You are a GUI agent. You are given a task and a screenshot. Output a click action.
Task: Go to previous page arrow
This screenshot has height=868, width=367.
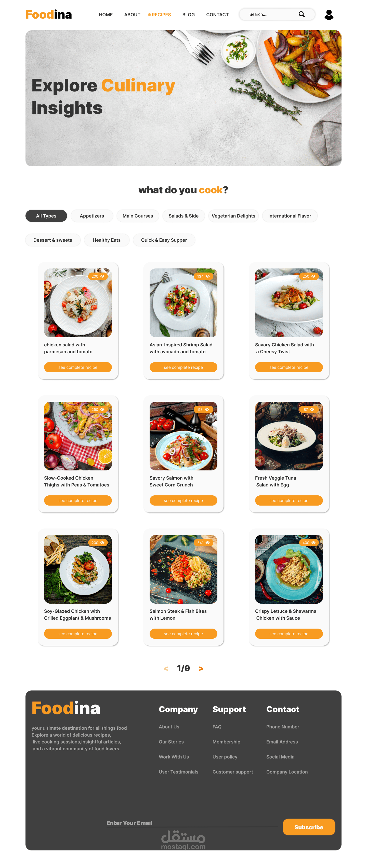point(166,669)
